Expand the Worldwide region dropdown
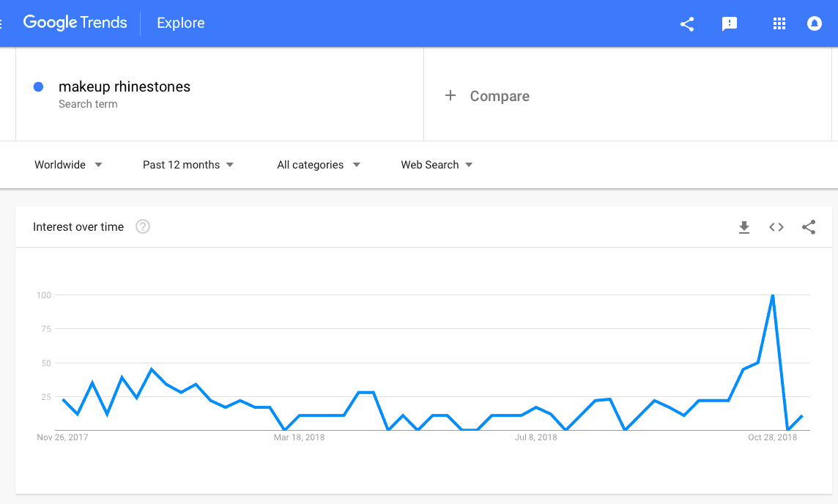The image size is (838, 504). pyautogui.click(x=68, y=165)
